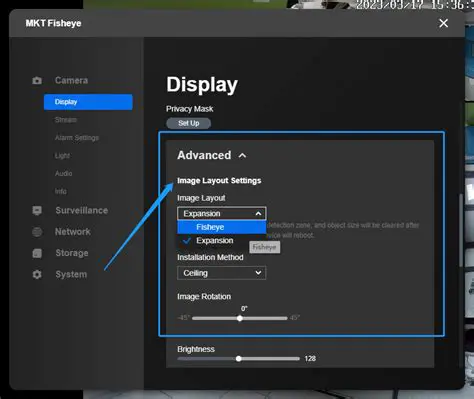Click the Camera section camera icon
Image resolution: width=474 pixels, height=399 pixels.
point(37,80)
